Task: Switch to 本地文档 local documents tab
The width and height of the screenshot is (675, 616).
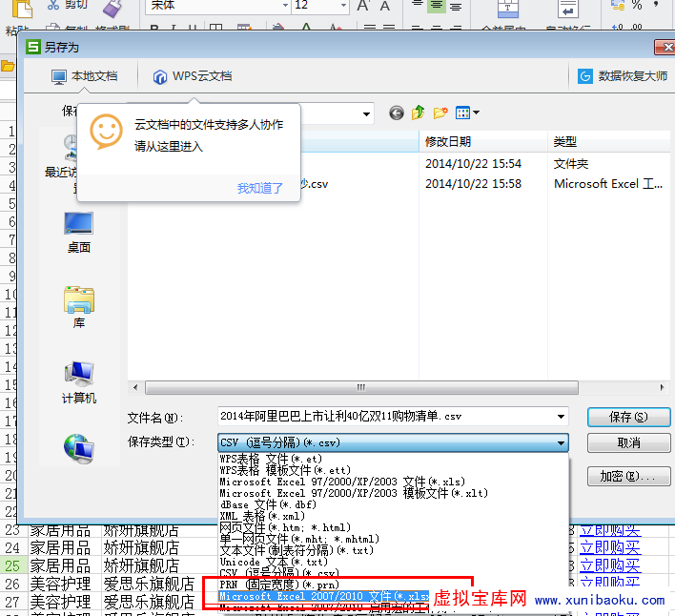Action: pyautogui.click(x=84, y=76)
